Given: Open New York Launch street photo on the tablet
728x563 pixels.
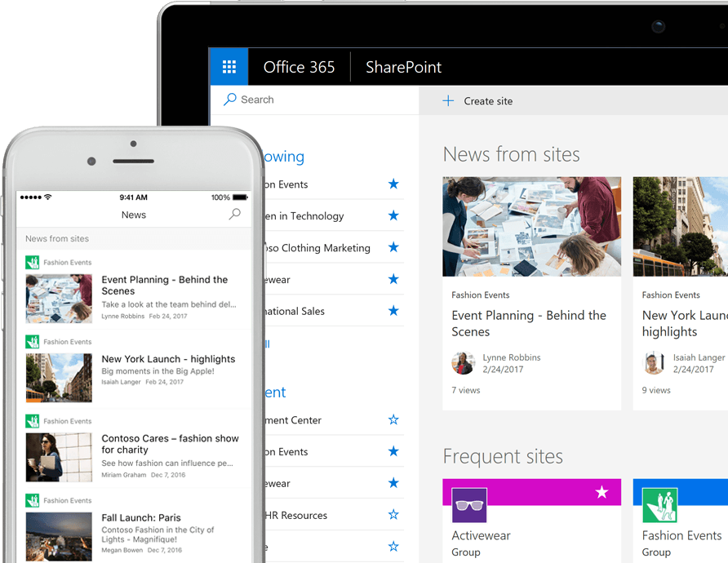Looking at the screenshot, I should pos(680,227).
